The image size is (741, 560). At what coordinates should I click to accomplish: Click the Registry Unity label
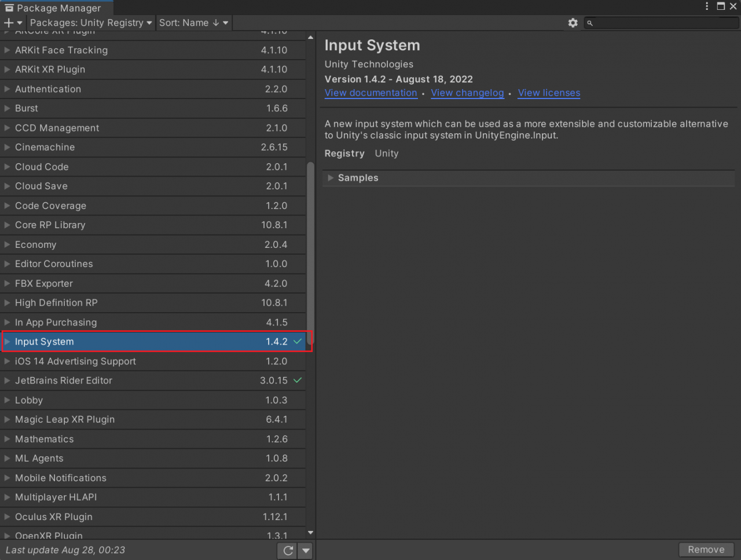pyautogui.click(x=361, y=153)
